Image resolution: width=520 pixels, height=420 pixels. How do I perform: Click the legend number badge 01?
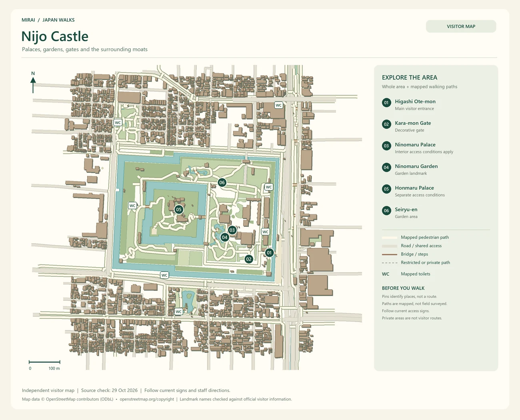coord(386,103)
